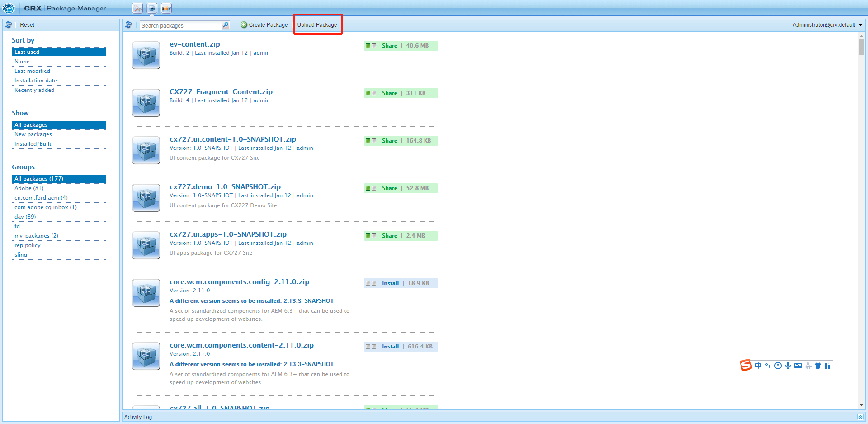The width and height of the screenshot is (868, 424).
Task: Sort packages by Recently added
Action: (x=59, y=90)
